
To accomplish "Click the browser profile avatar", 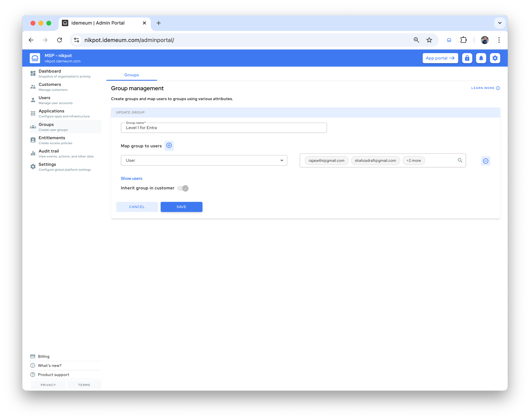I will click(485, 40).
